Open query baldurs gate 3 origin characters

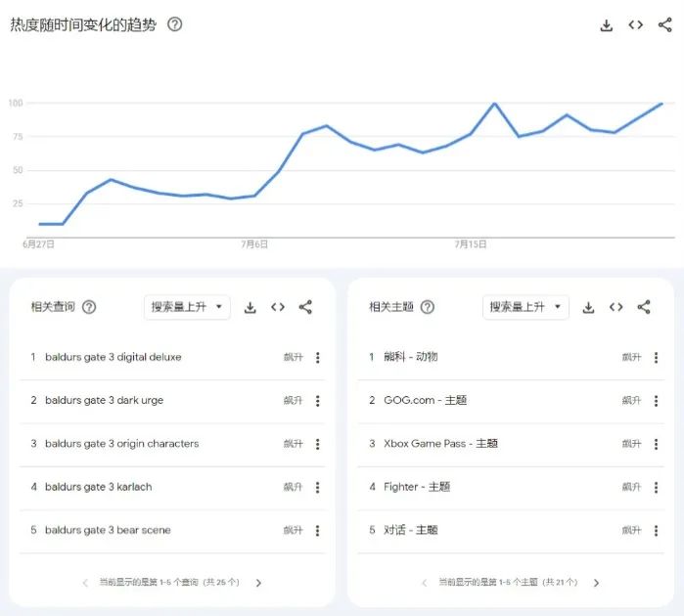point(121,443)
